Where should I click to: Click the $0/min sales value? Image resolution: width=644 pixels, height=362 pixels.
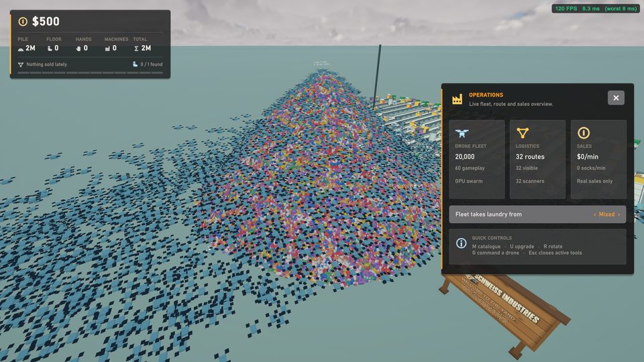tap(588, 157)
